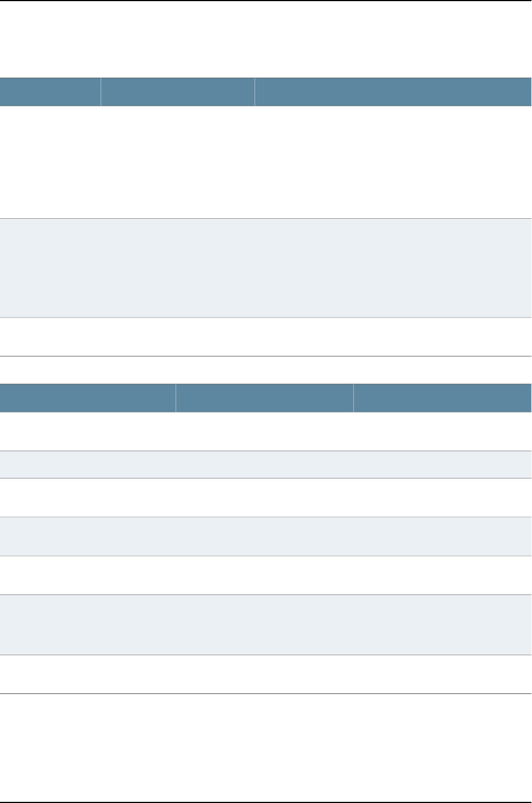Image resolution: width=532 pixels, height=803 pixels.
Task: Select the fifth white row of the lower table
Action: click(x=266, y=575)
